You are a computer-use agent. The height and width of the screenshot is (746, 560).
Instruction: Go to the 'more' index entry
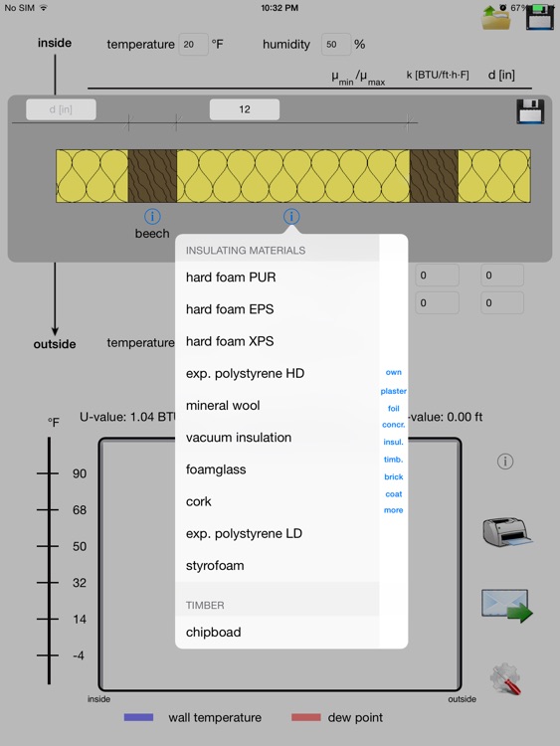(x=394, y=510)
